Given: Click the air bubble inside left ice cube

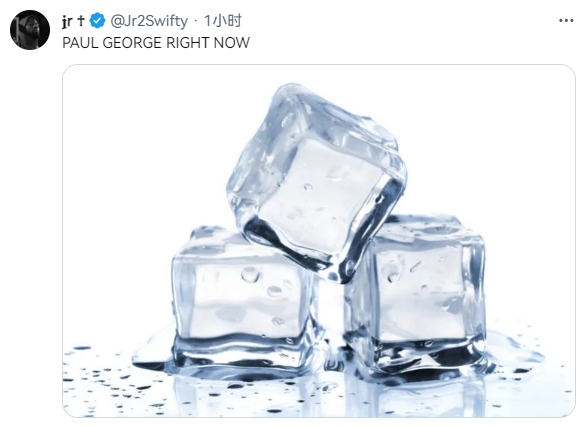Looking at the screenshot, I should pyautogui.click(x=250, y=274).
